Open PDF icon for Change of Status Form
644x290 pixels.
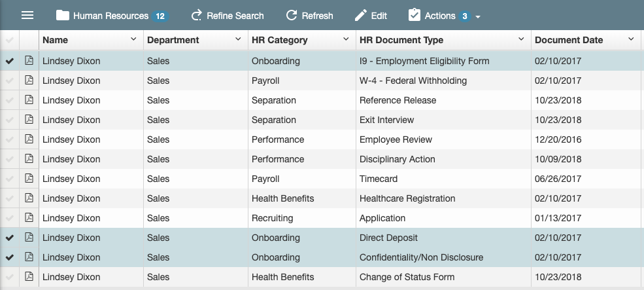[29, 277]
